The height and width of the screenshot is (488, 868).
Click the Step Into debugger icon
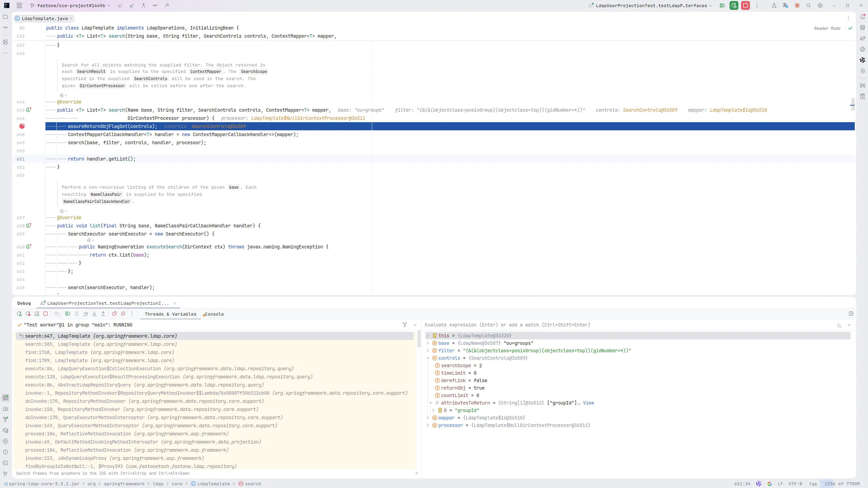94,314
